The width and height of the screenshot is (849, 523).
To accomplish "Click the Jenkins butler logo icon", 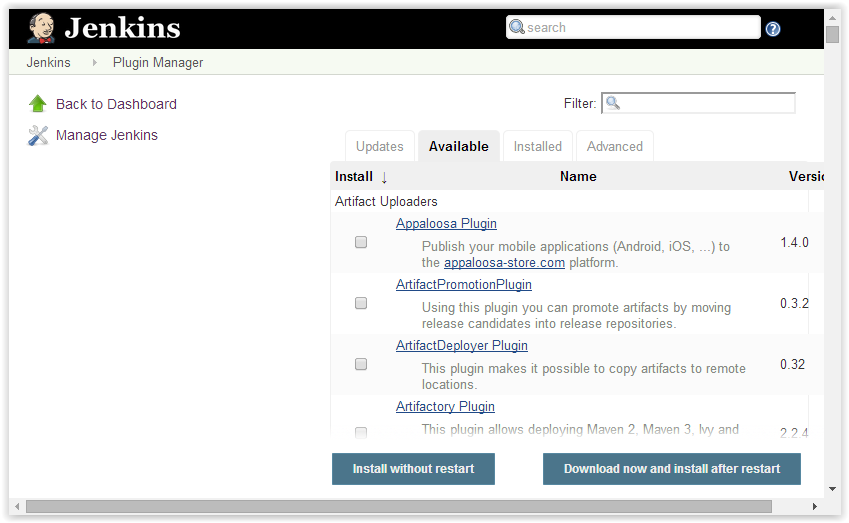I will tap(41, 28).
